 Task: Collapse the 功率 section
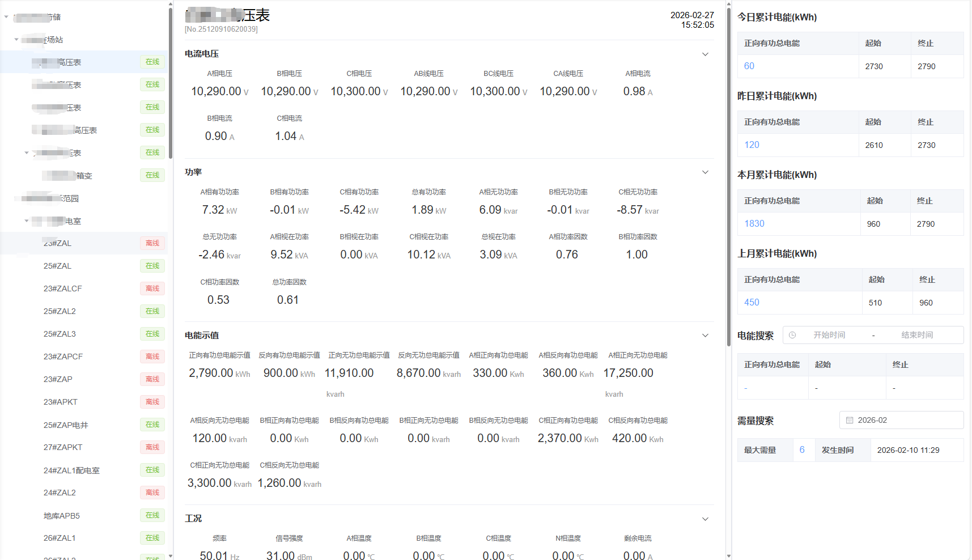click(x=705, y=172)
